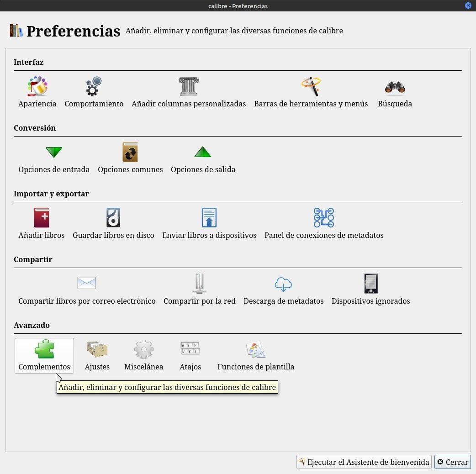Screen dimensions: 476x474
Task: Open Miscelánea gray gear icon
Action: (144, 349)
